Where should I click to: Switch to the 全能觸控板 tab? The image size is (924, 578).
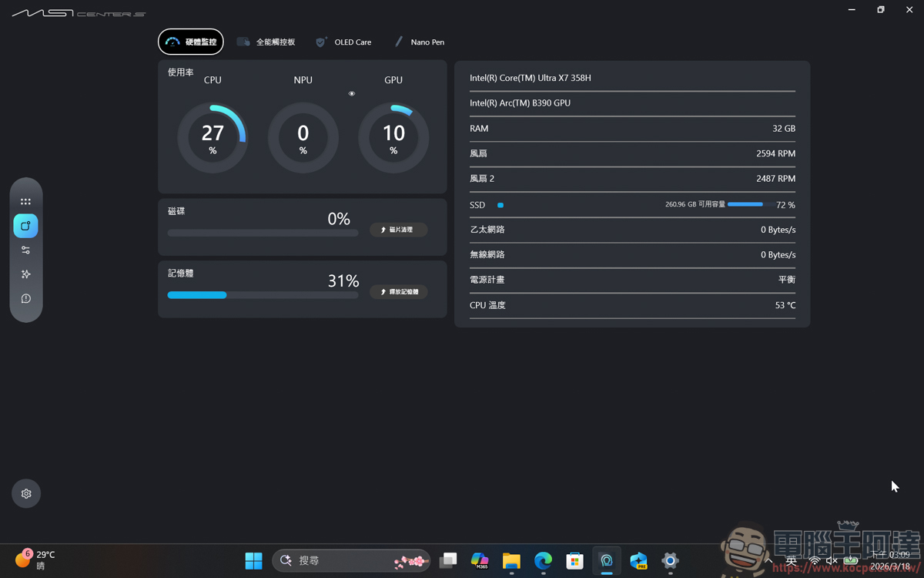pyautogui.click(x=266, y=42)
